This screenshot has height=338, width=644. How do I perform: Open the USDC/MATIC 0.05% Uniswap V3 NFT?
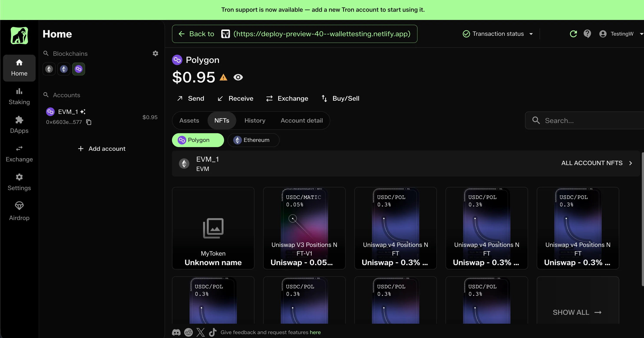[304, 228]
